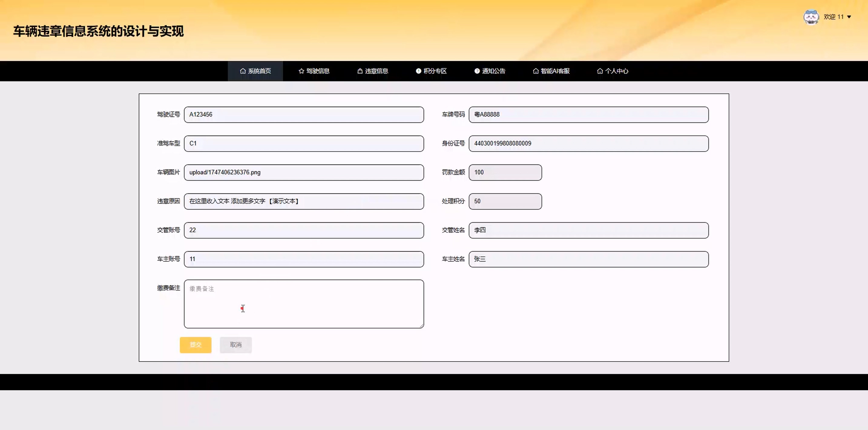868x430 pixels.
Task: Click the 车辆违章信息系统 page title
Action: coord(98,31)
